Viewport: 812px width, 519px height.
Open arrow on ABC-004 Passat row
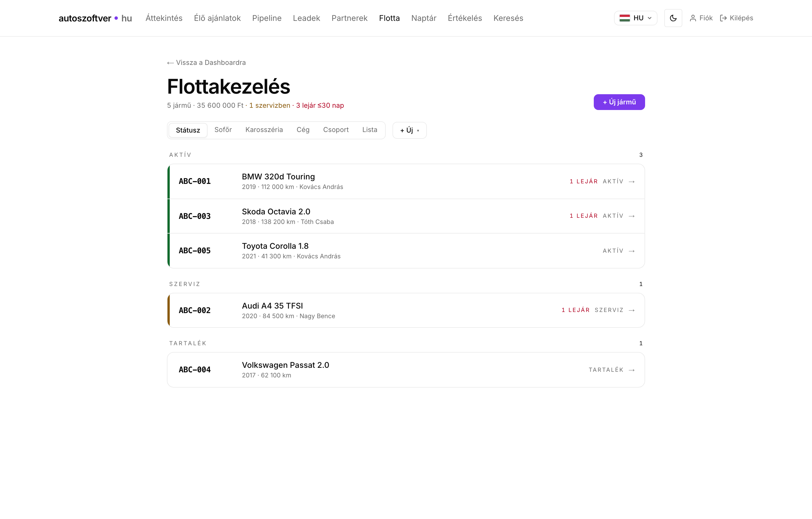pos(632,370)
